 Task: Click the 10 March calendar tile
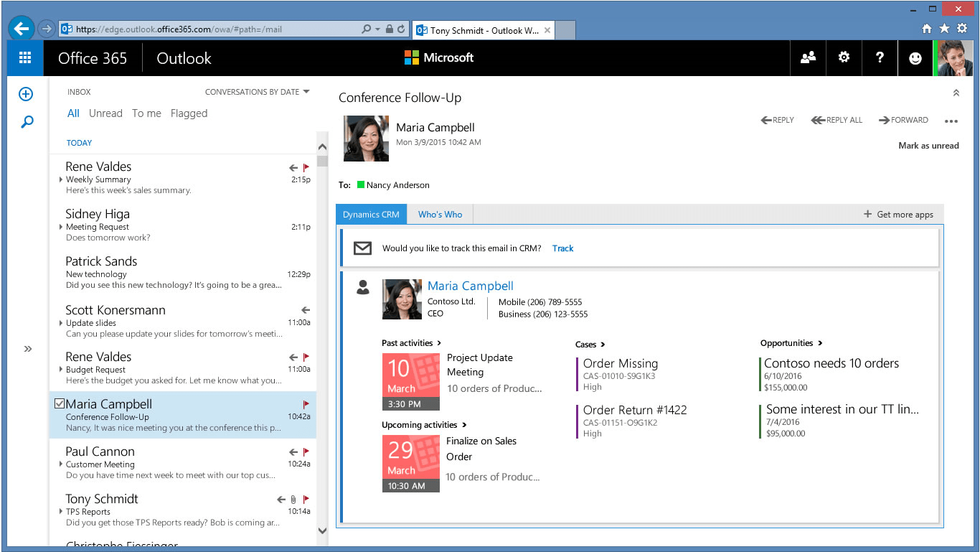[x=411, y=380]
